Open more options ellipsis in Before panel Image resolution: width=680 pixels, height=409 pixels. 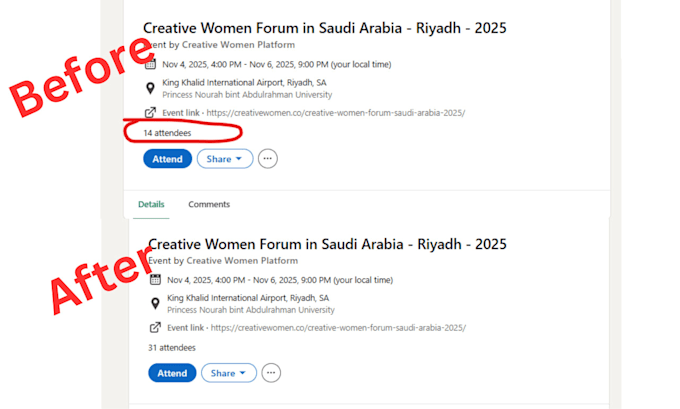tap(268, 159)
